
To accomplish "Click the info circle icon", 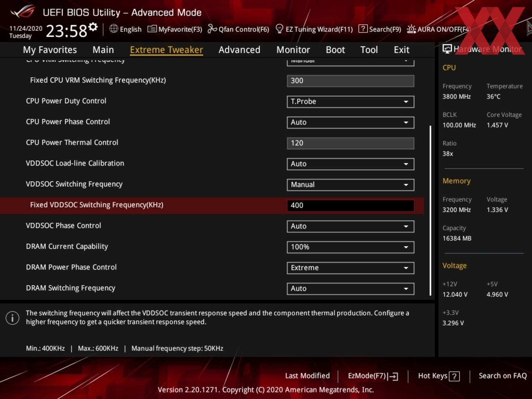I will pos(13,318).
